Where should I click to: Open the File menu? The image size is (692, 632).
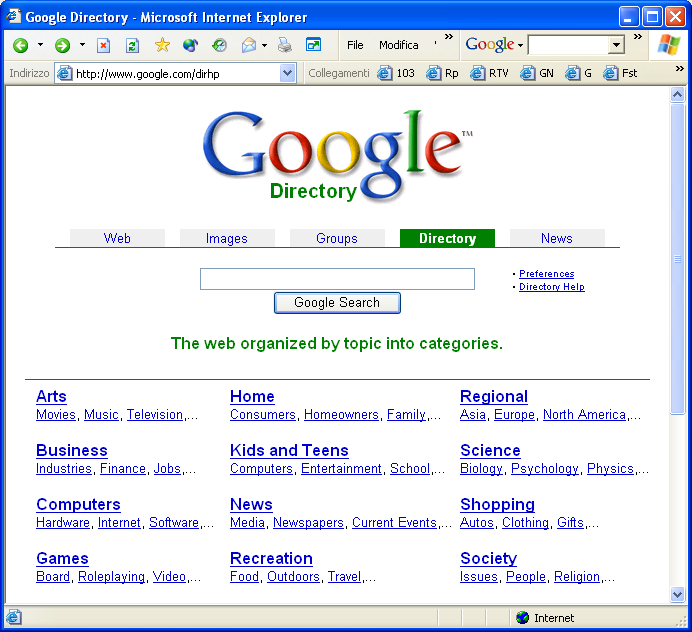[x=355, y=45]
